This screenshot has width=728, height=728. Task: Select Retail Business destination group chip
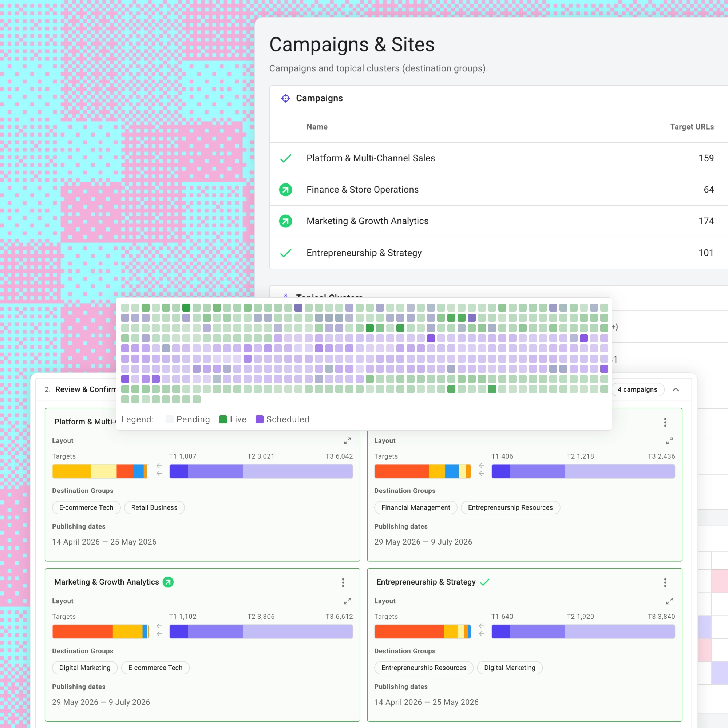pos(154,507)
